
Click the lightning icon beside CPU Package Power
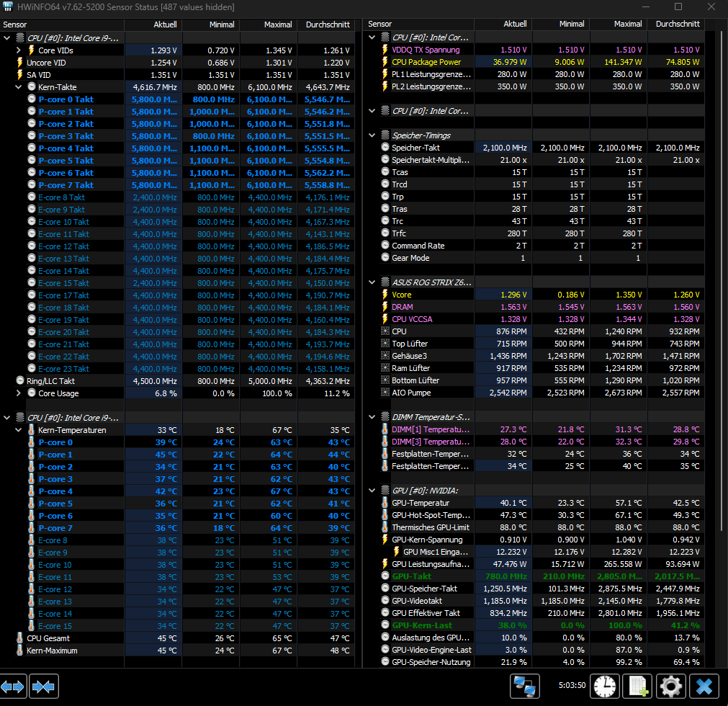pyautogui.click(x=385, y=62)
